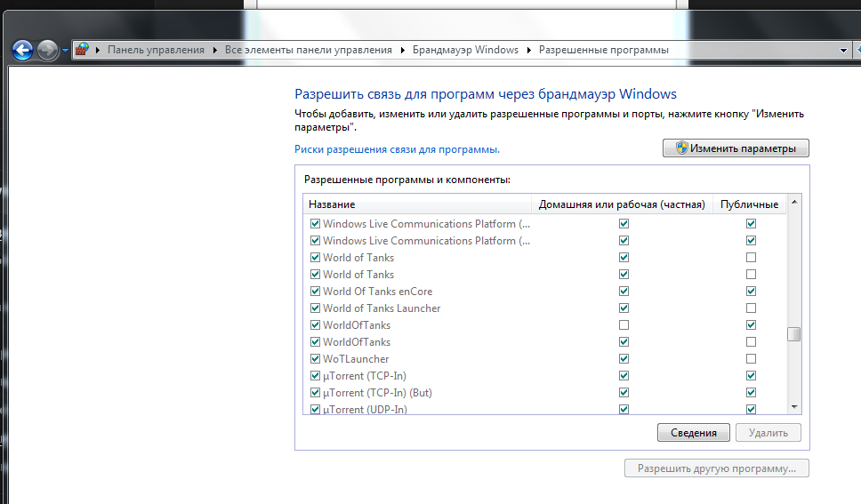Click Разрешить другую программу button

point(717,468)
